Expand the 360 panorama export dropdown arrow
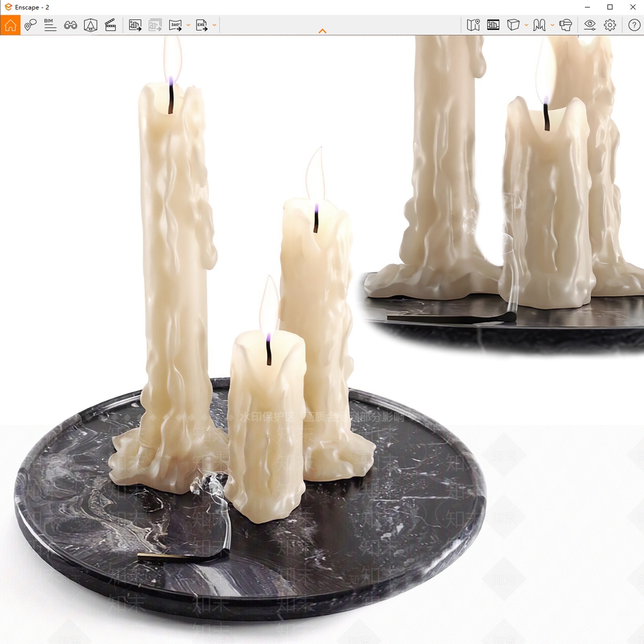Screen dimensions: 644x644 tap(188, 25)
